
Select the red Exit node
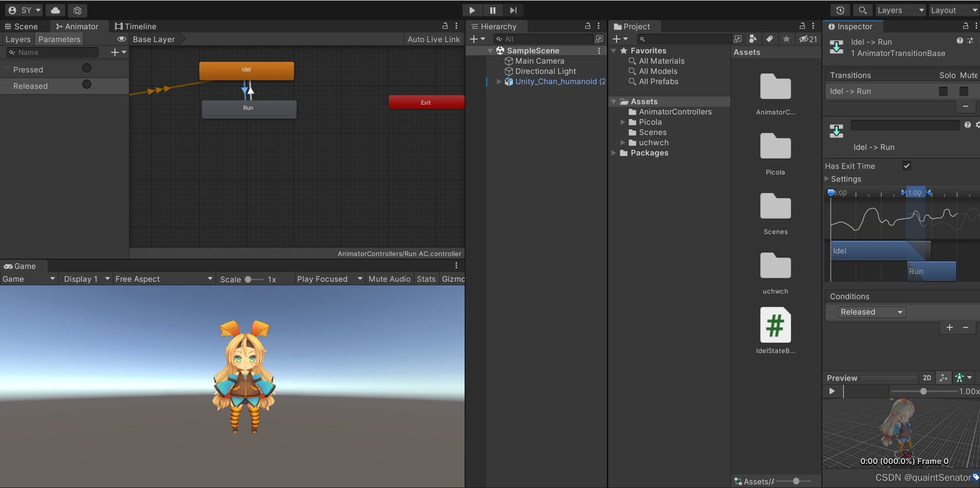click(426, 102)
